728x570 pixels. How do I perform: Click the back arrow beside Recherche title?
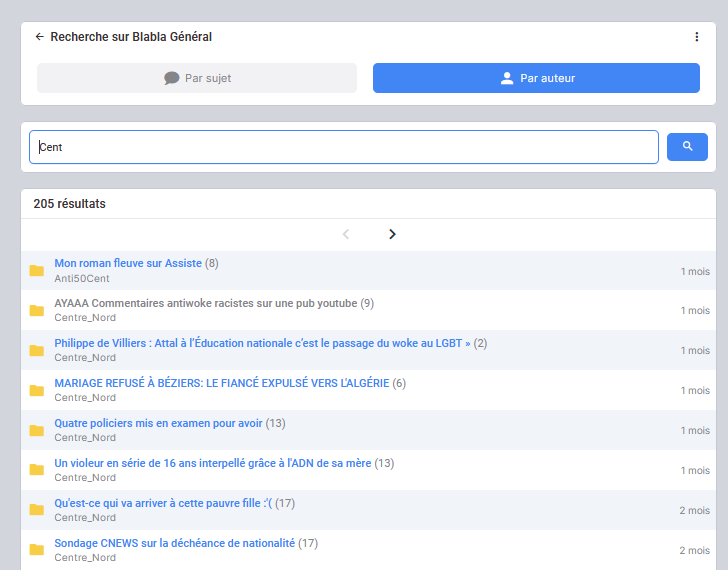click(x=40, y=37)
